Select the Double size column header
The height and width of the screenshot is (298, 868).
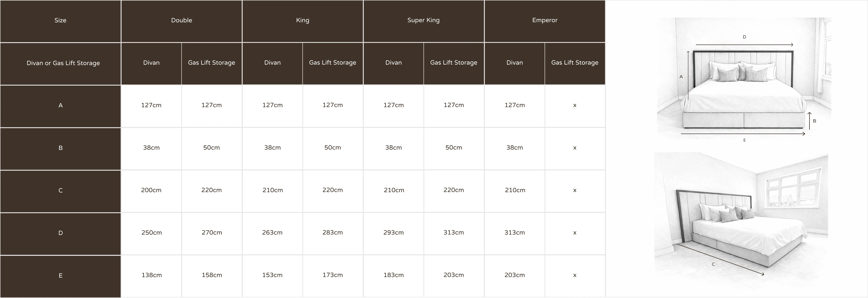pyautogui.click(x=181, y=20)
